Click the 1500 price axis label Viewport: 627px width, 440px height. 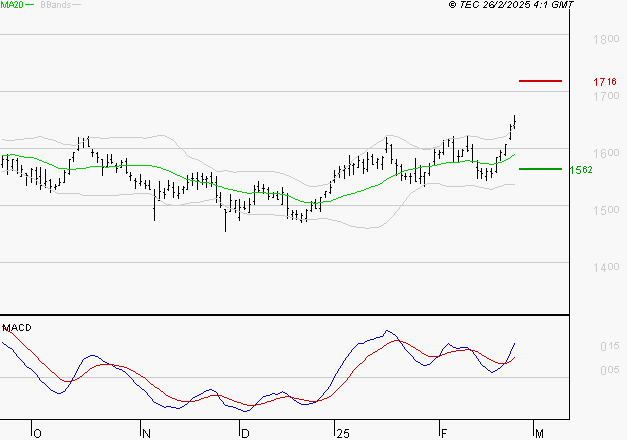[606, 210]
